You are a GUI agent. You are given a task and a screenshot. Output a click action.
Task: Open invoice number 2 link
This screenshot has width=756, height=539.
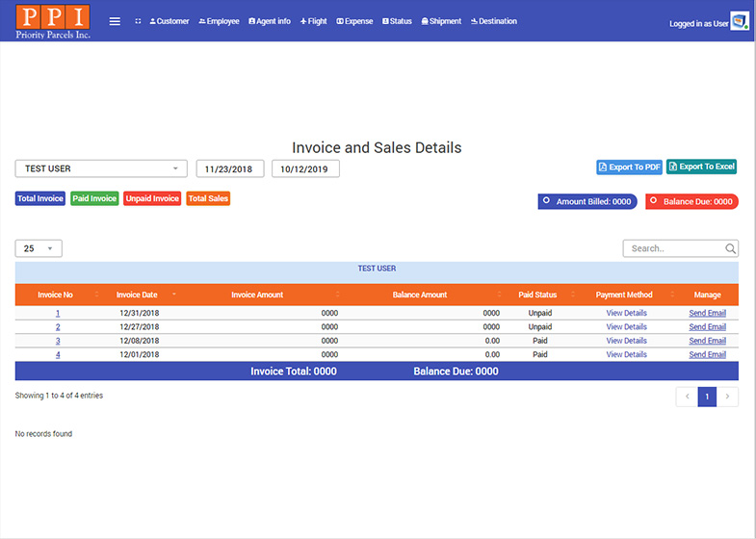[58, 327]
